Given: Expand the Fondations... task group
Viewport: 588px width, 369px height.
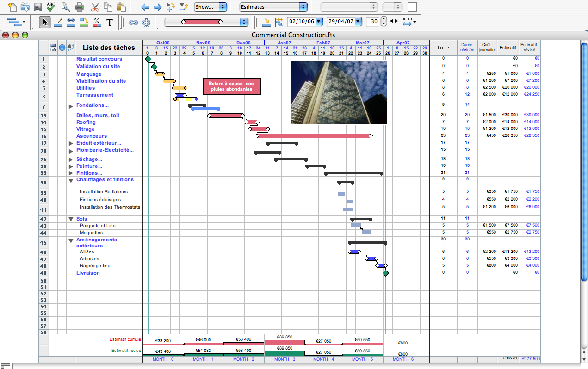Looking at the screenshot, I should (71, 106).
